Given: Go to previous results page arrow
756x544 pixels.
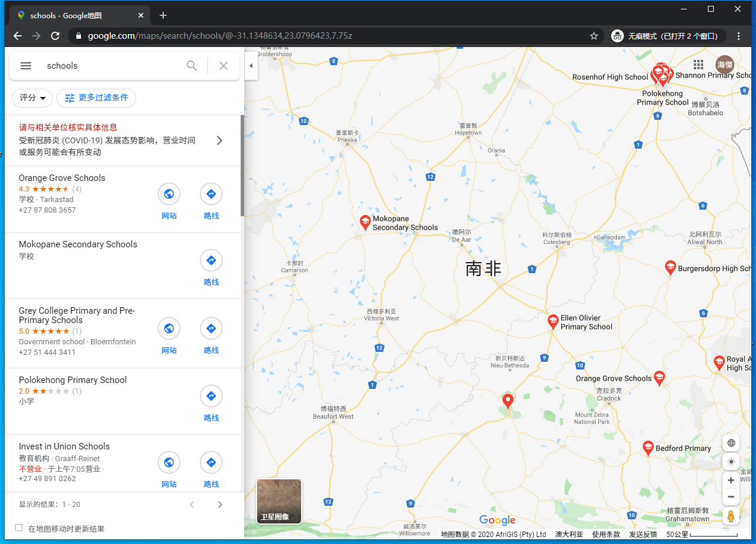Looking at the screenshot, I should click(191, 505).
